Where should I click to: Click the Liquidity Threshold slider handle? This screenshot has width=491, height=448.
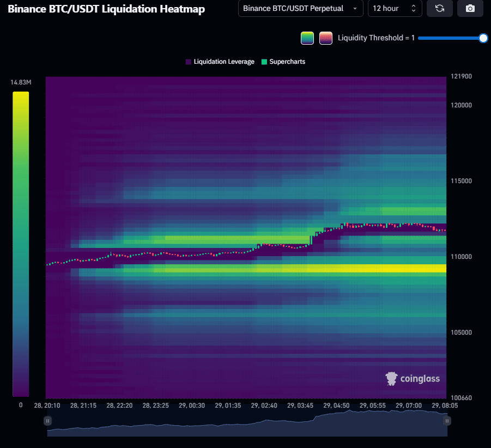pos(483,38)
